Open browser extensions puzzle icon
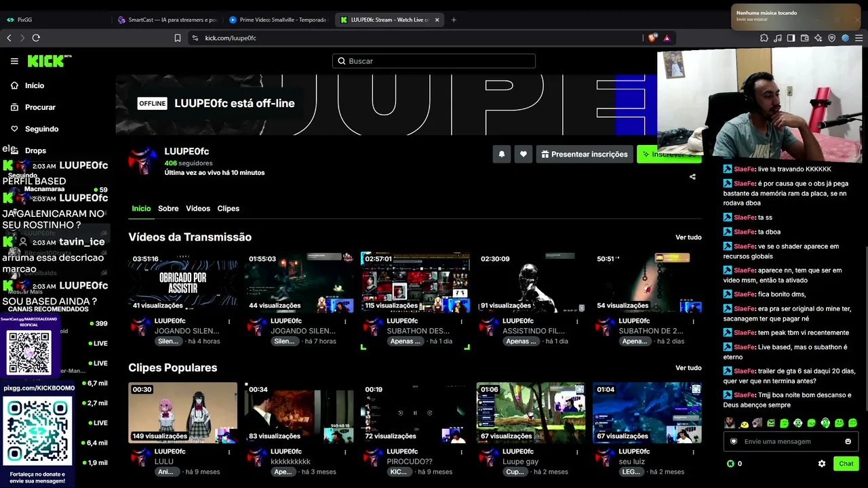 [764, 38]
